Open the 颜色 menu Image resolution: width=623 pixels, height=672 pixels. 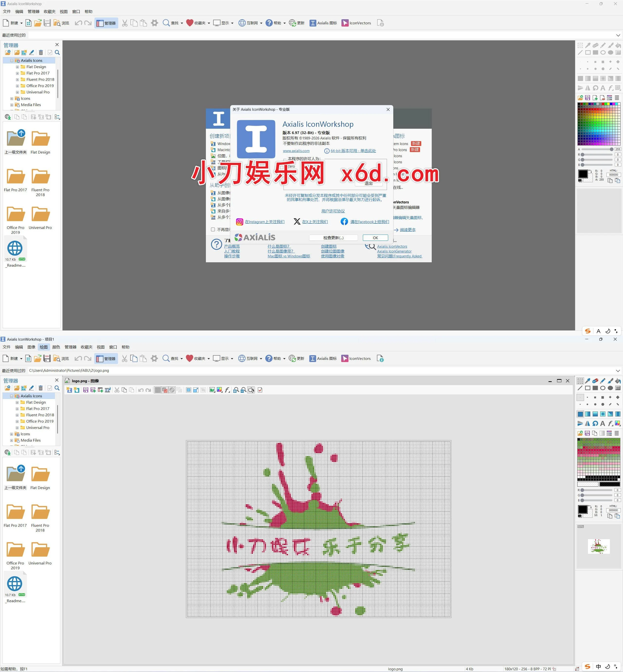[56, 347]
